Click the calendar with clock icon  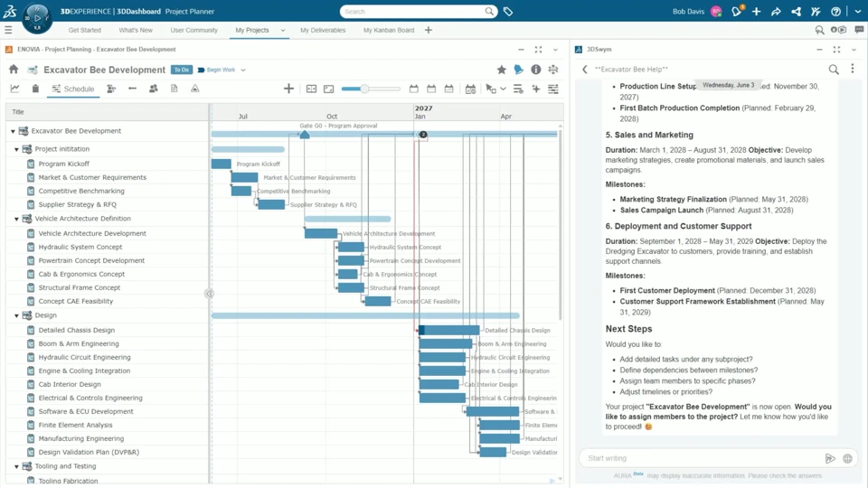(470, 89)
